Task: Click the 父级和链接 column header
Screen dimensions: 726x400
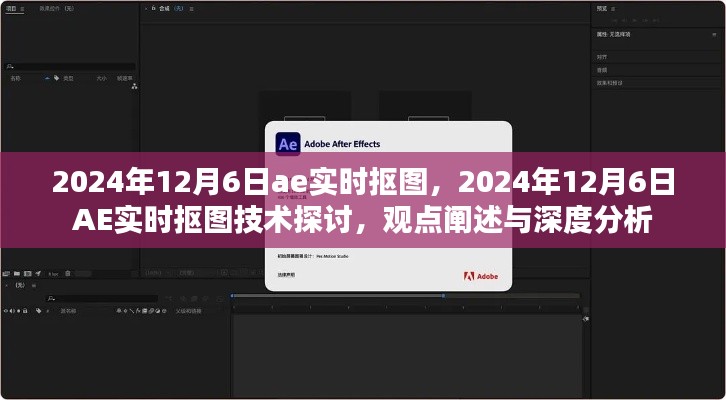Action: point(188,311)
